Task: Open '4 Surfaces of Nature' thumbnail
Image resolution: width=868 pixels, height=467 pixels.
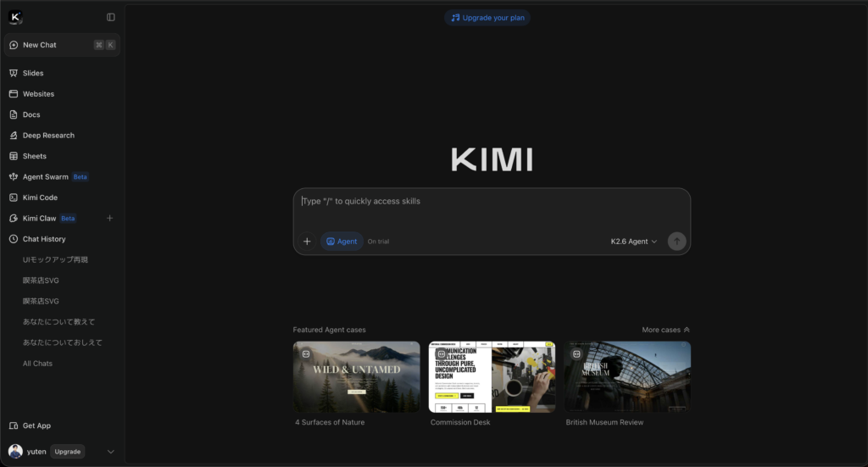Action: [x=357, y=377]
